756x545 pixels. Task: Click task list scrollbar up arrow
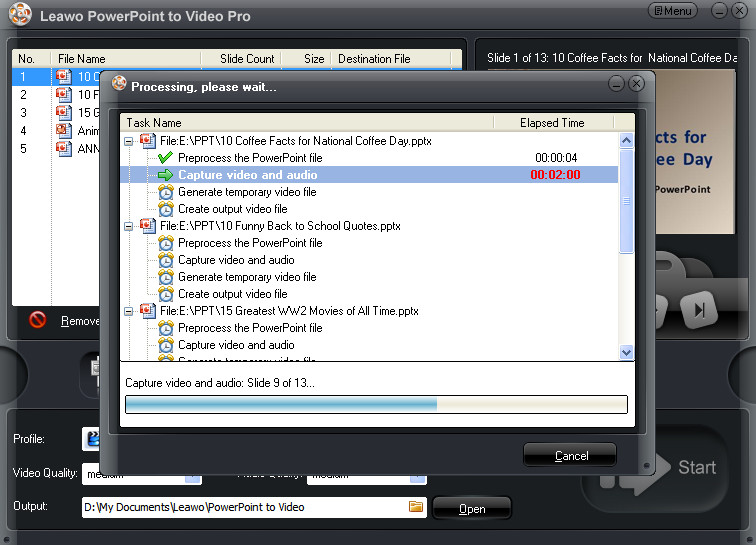[626, 140]
